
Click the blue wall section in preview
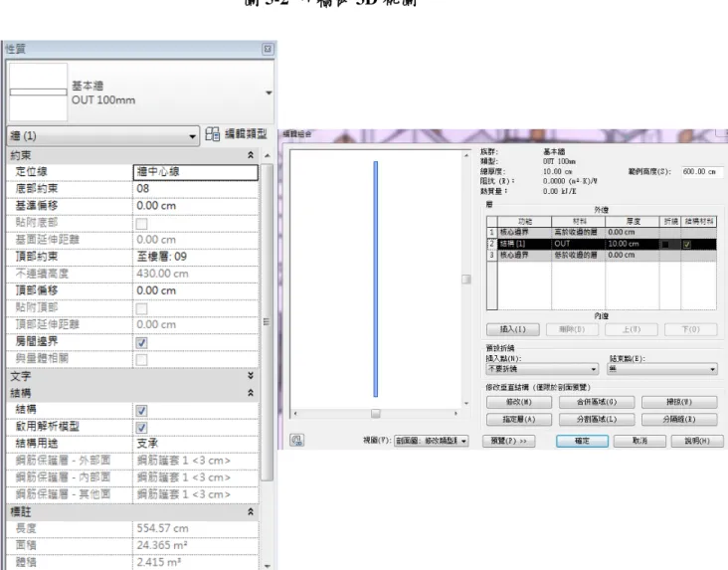(x=376, y=280)
